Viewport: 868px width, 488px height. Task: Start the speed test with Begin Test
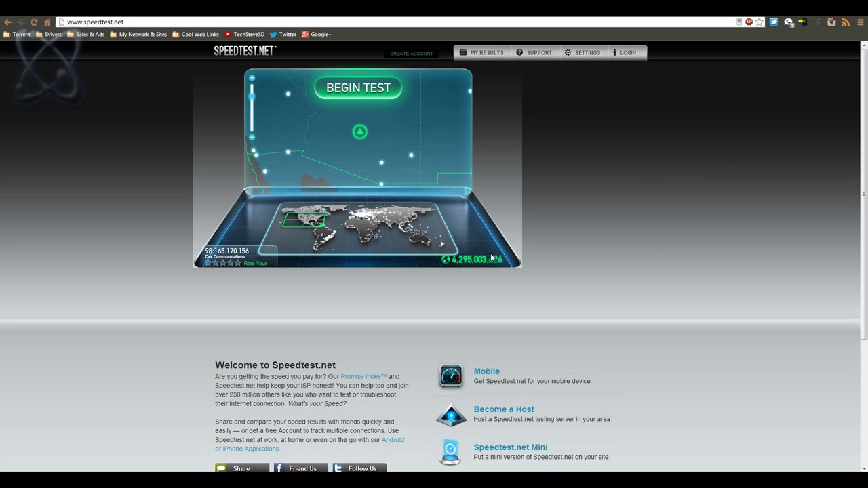pyautogui.click(x=358, y=88)
